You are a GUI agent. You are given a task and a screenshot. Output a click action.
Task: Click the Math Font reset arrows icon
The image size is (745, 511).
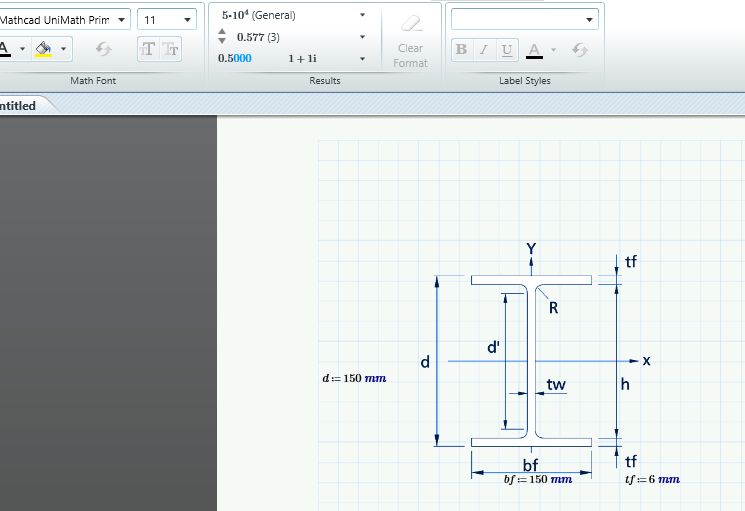point(103,49)
